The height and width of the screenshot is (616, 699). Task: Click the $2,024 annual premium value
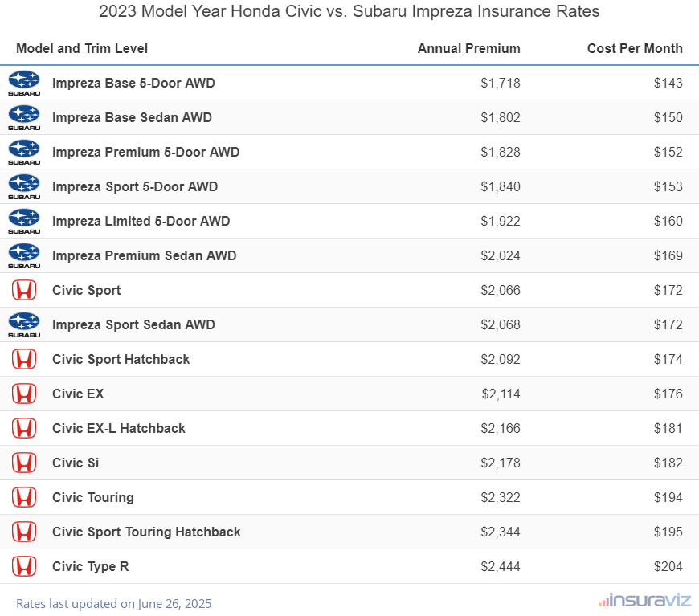pos(501,256)
